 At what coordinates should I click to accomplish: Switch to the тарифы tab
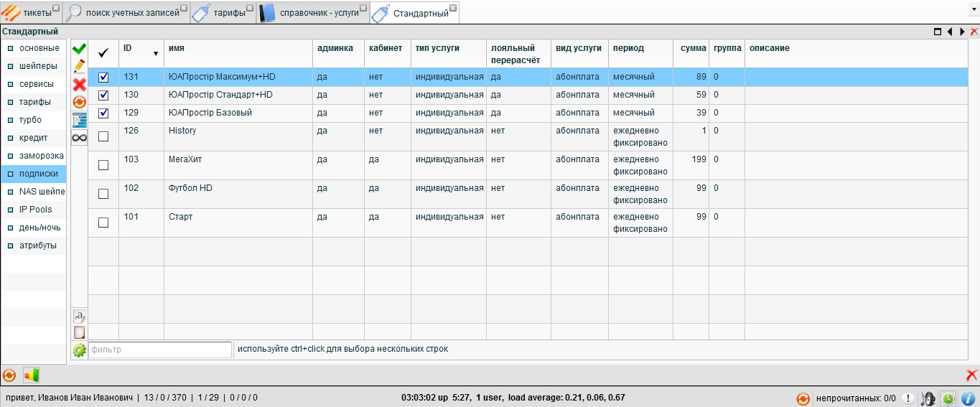pos(223,13)
